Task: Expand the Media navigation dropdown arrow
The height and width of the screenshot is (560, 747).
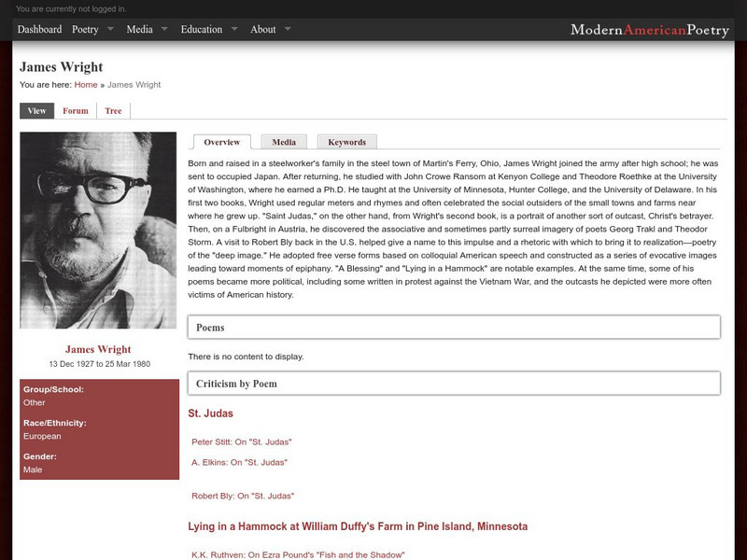Action: tap(163, 29)
